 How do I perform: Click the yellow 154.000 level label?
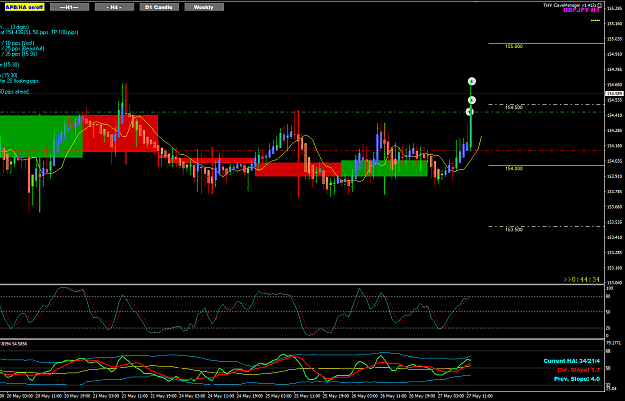(x=514, y=169)
